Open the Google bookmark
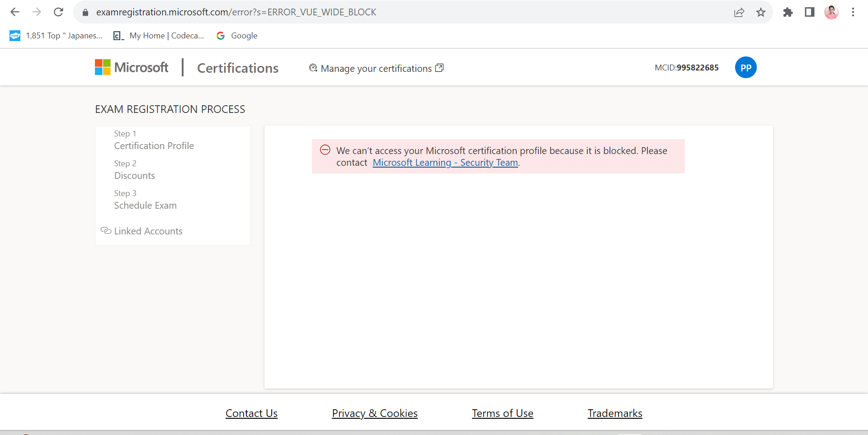The height and width of the screenshot is (435, 868). (x=237, y=36)
